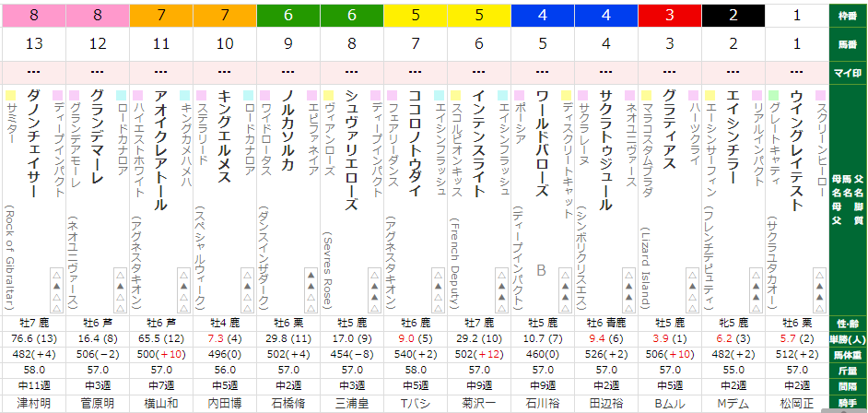Click the running-style triangles for インテンスライト
Image resolution: width=868 pixels, height=413 pixels.
click(501, 290)
